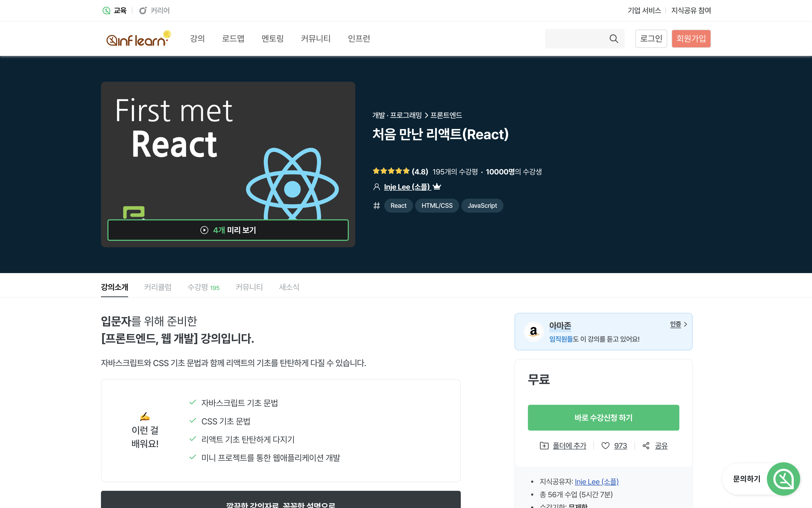The image size is (812, 508).
Task: Click the 로그인 button
Action: [651, 39]
